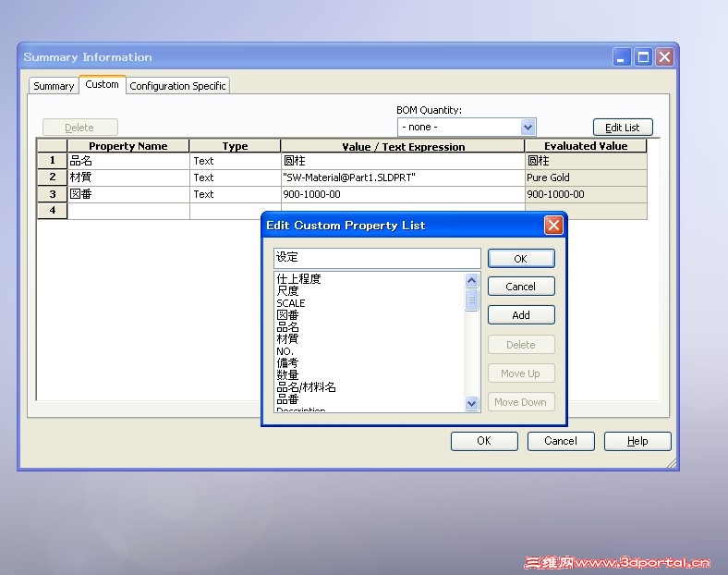The width and height of the screenshot is (728, 575).
Task: Click property name cell 材質 in table
Action: (128, 177)
